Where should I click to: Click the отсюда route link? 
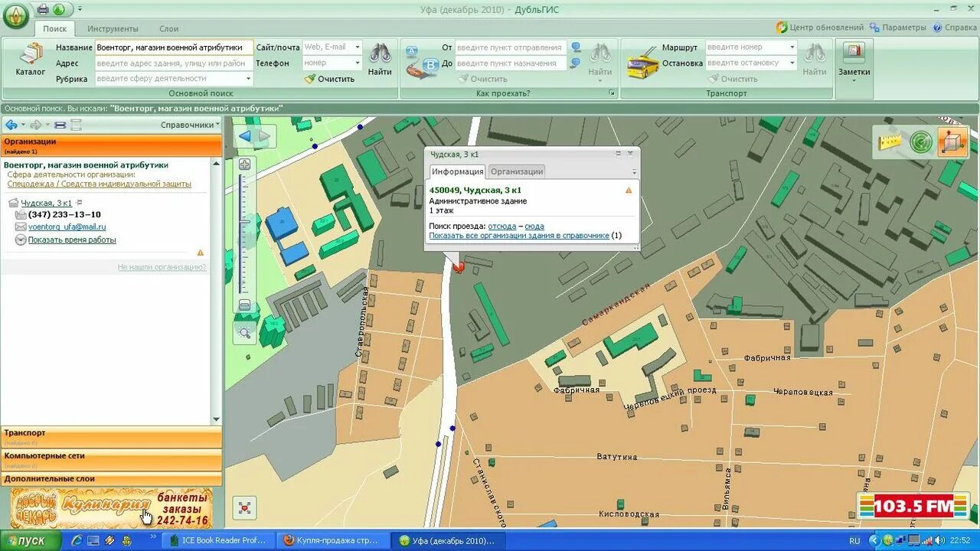pos(502,227)
